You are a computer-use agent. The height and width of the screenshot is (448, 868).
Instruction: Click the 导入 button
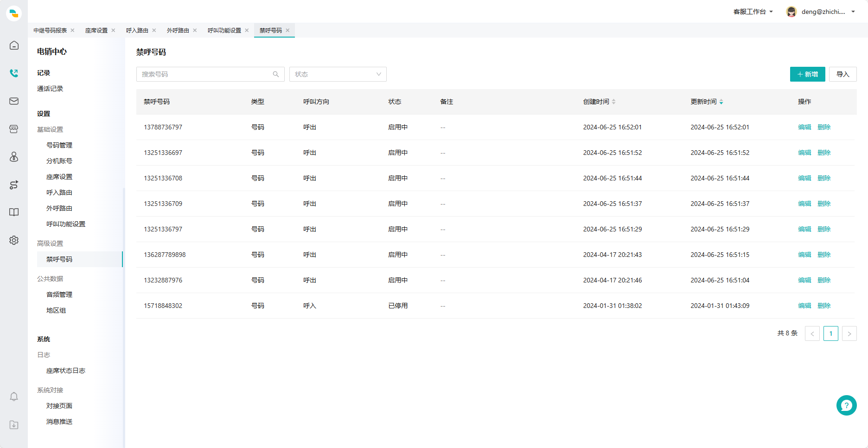coord(843,74)
